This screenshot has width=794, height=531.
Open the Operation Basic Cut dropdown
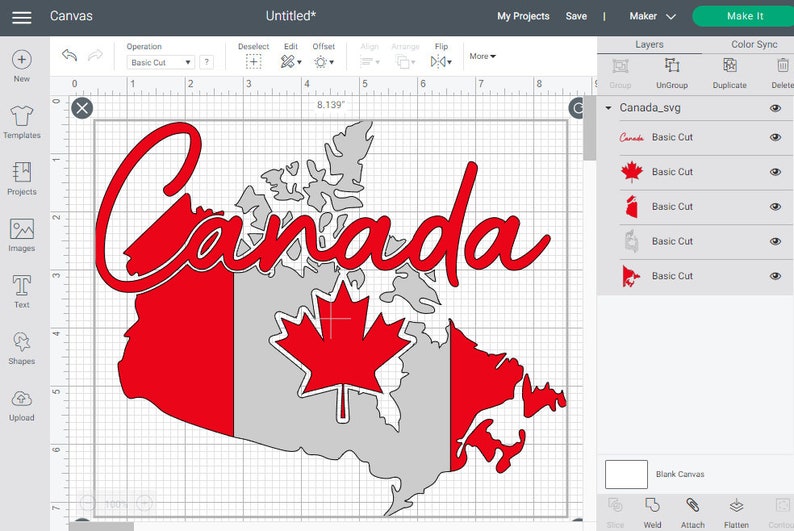[161, 62]
